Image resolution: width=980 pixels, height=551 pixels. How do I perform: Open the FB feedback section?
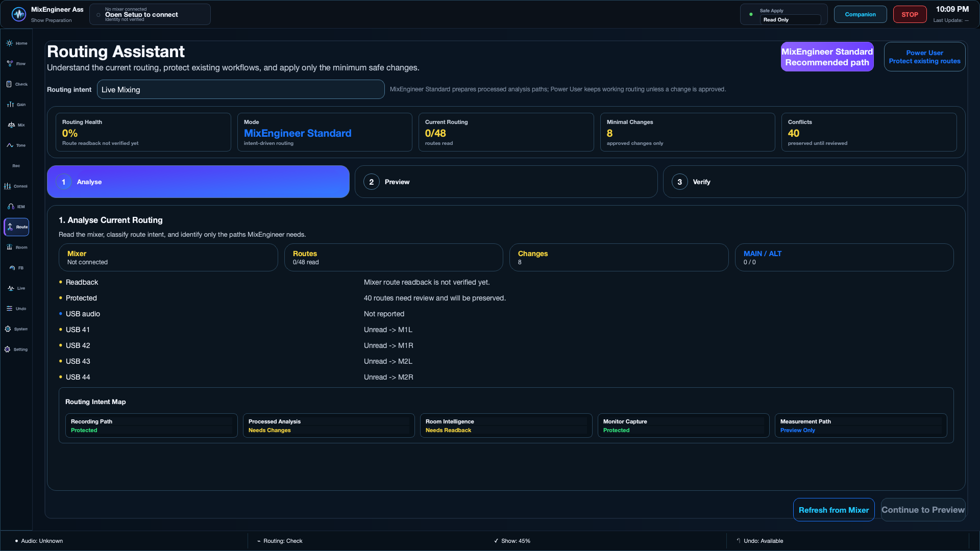pos(16,268)
